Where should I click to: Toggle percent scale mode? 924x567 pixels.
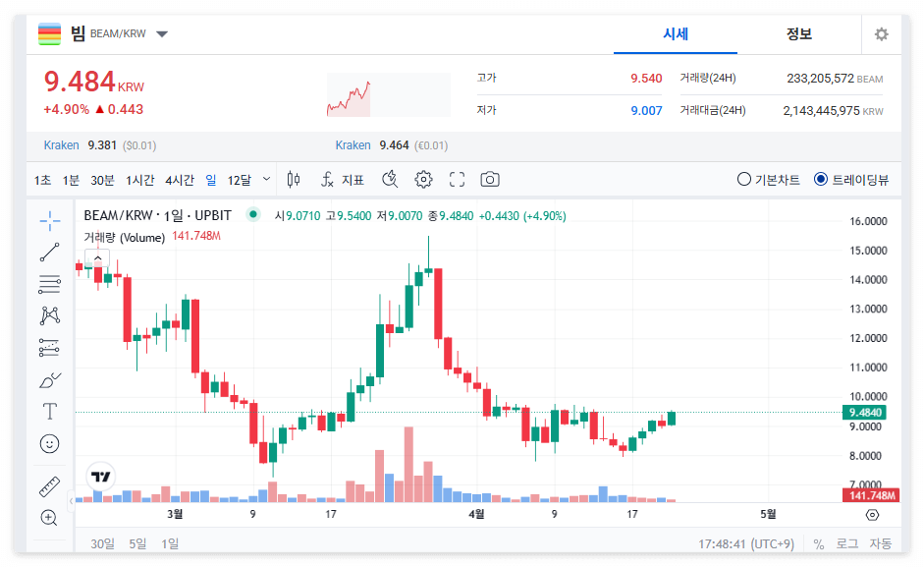click(819, 544)
